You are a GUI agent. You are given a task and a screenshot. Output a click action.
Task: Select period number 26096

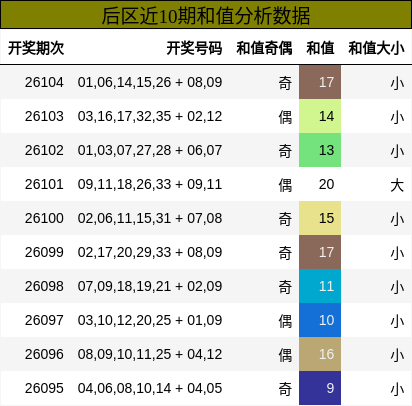pos(44,354)
